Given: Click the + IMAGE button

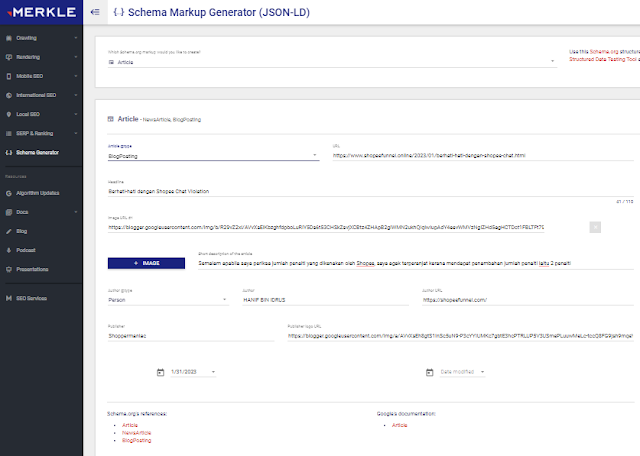Looking at the screenshot, I should tap(146, 263).
